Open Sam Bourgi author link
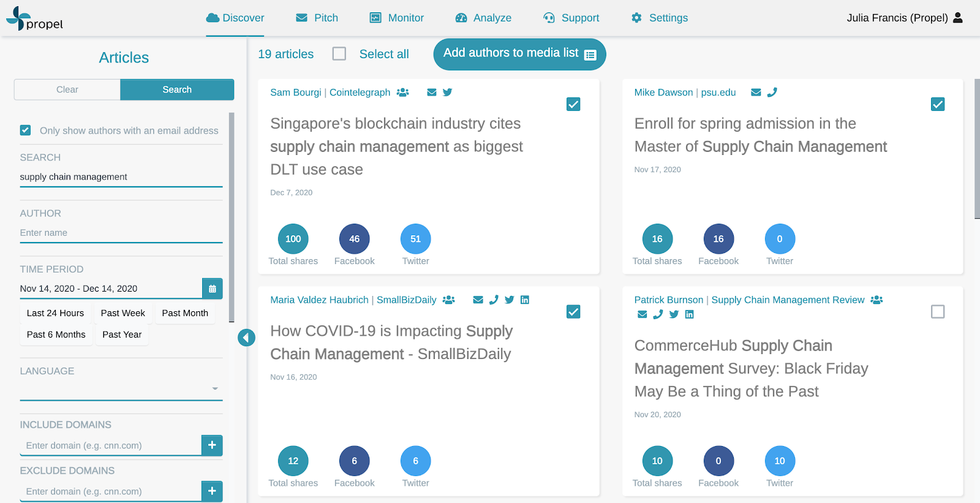 coord(296,93)
